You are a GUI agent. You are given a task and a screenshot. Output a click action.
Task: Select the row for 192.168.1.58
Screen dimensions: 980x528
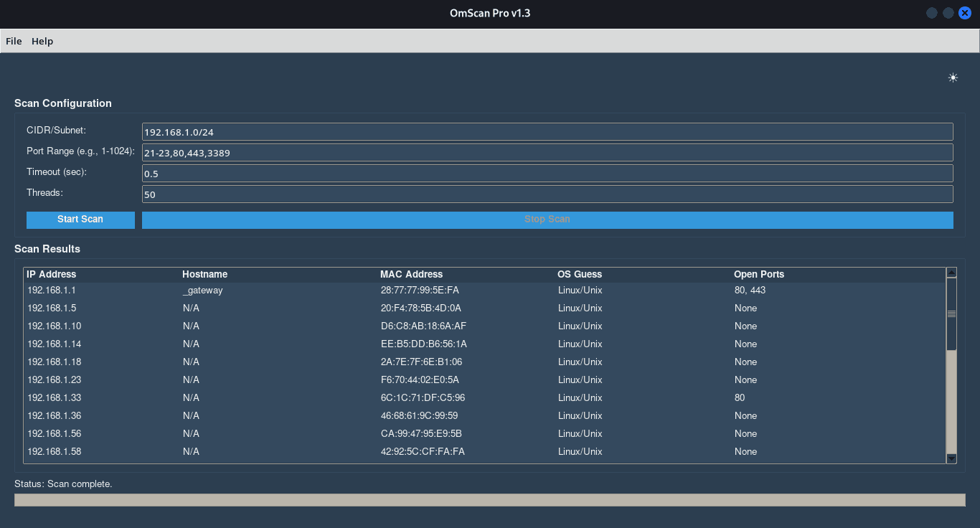tap(485, 452)
